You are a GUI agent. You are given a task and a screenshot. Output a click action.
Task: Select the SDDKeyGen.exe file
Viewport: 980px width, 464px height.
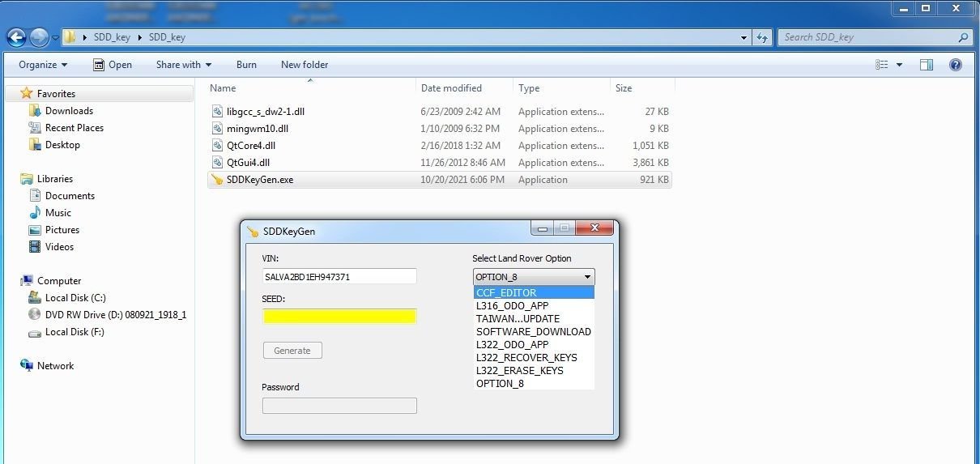click(259, 180)
